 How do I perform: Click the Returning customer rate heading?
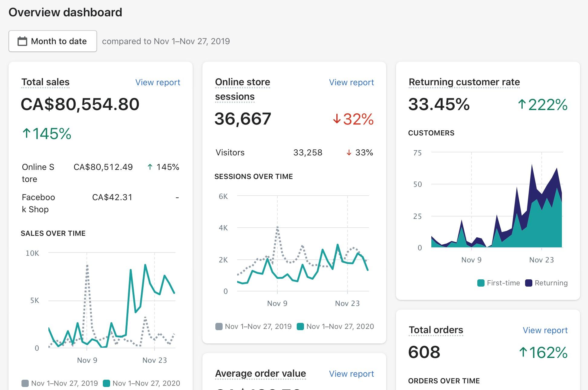464,82
